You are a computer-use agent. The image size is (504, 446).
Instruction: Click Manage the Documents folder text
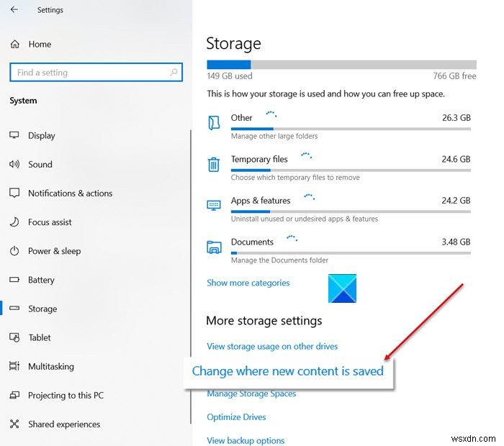coord(279,260)
